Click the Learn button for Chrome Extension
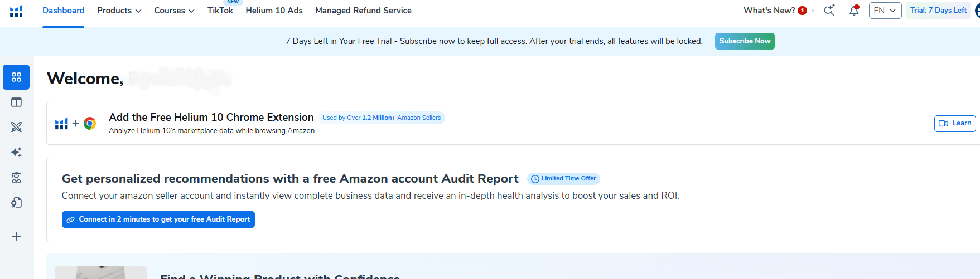Image resolution: width=980 pixels, height=279 pixels. 955,123
